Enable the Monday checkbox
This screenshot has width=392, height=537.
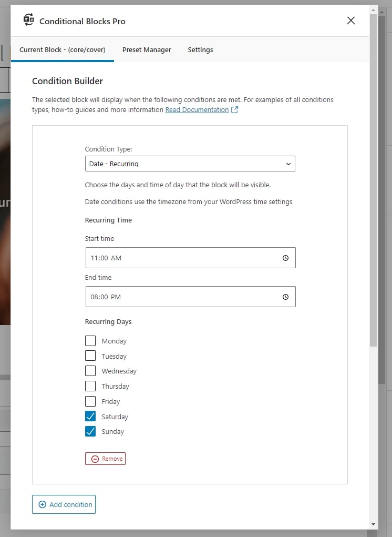[x=90, y=341]
